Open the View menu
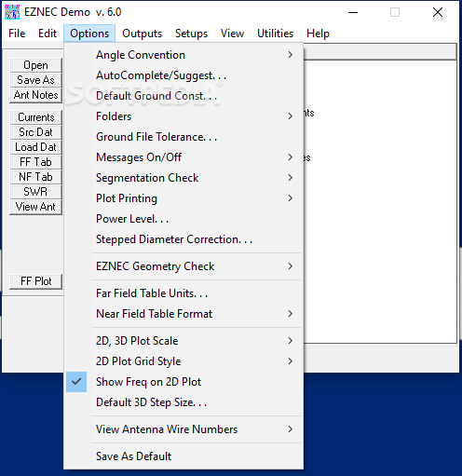This screenshot has width=462, height=476. point(232,34)
